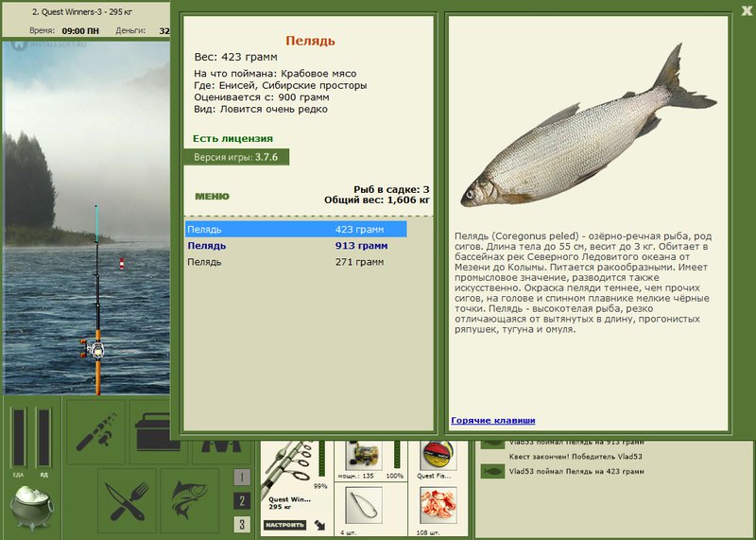Click the 108 шт. bait count

pos(428,532)
